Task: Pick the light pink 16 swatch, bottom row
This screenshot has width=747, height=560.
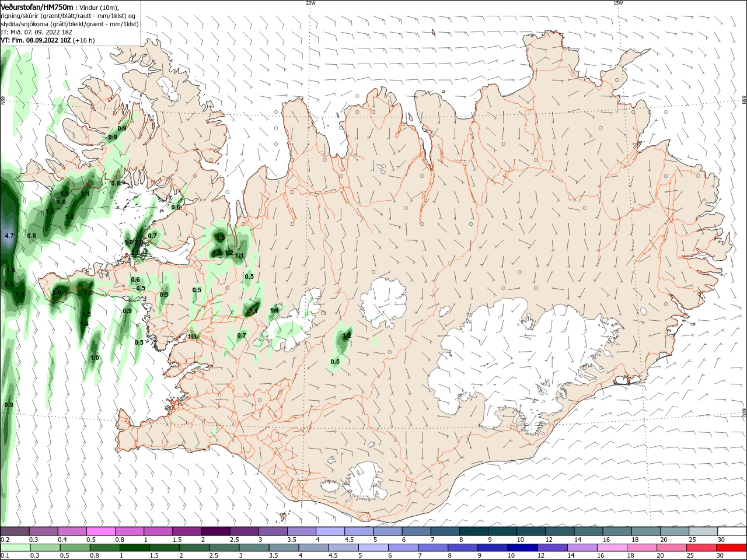Action: click(x=612, y=548)
